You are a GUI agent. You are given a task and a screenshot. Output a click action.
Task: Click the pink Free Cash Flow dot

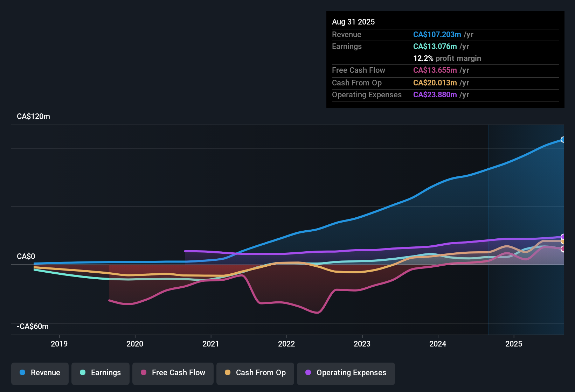tap(144, 372)
